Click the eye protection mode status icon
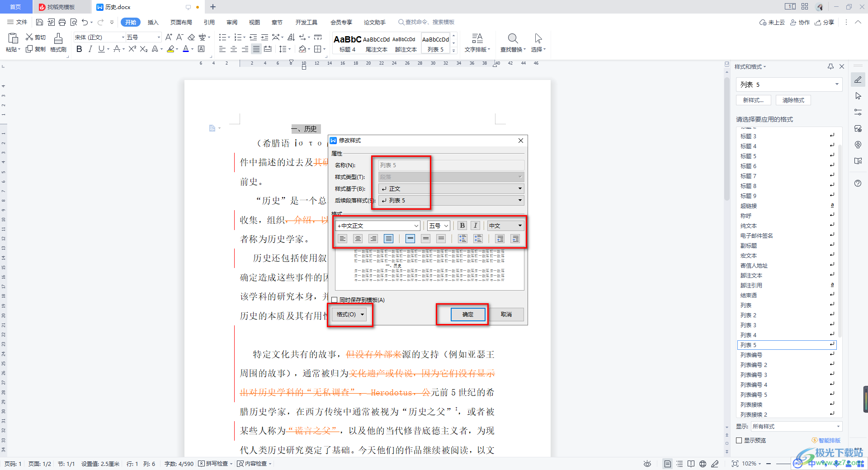This screenshot has height=470, width=868. coord(647,464)
